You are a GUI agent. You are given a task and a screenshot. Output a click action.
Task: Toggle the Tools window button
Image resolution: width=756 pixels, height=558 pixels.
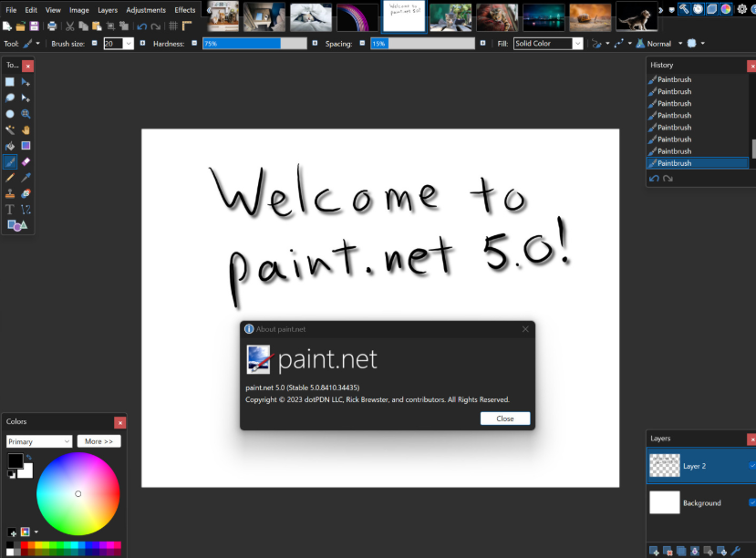tap(684, 9)
